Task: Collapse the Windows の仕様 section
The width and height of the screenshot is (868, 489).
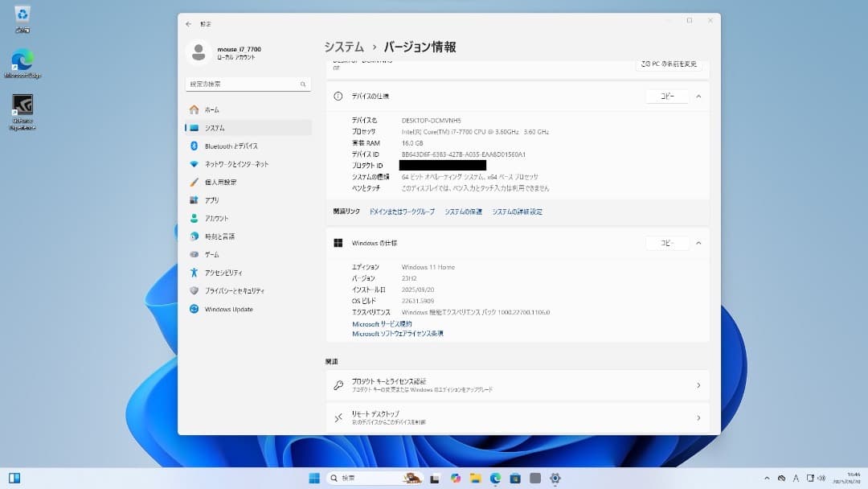Action: 698,242
